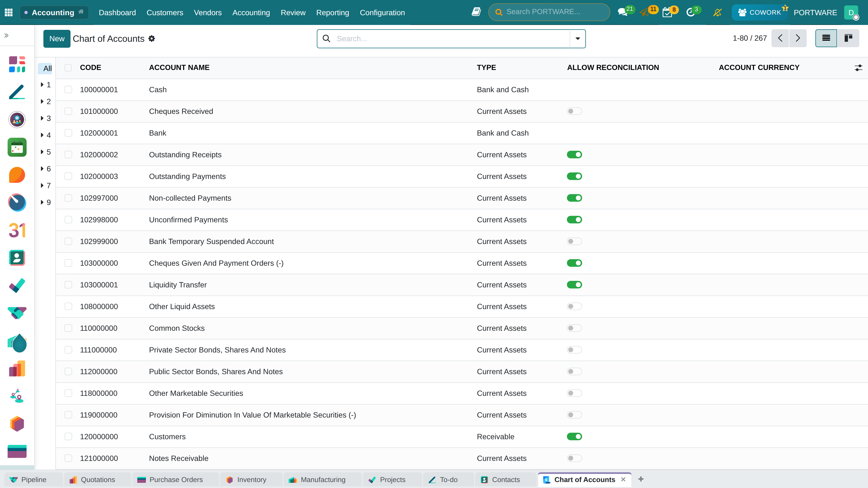The height and width of the screenshot is (488, 868).
Task: Disable reconciliation for Outstanding Receipts
Action: [x=574, y=155]
